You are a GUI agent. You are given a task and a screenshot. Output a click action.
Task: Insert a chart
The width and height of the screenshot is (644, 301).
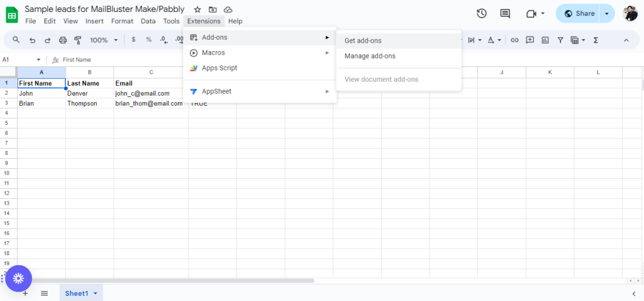pos(545,40)
